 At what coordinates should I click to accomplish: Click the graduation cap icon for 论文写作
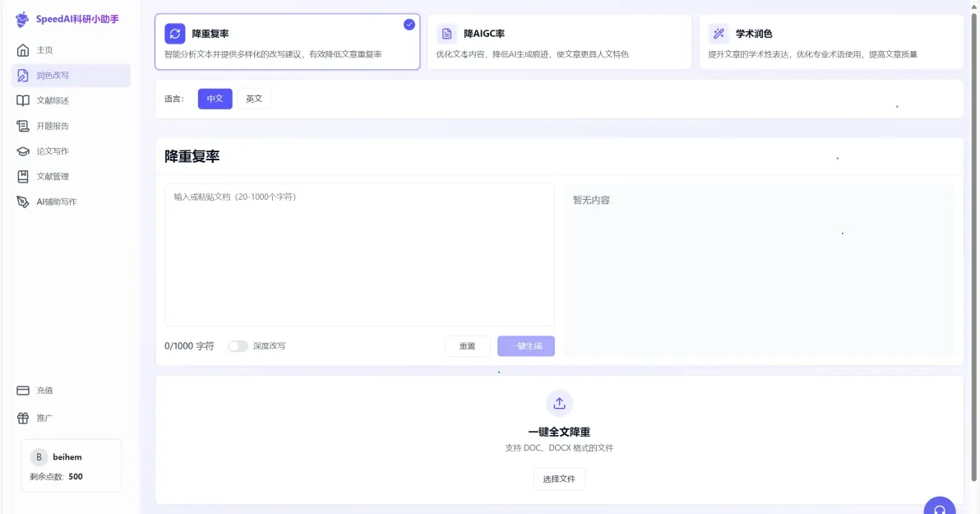click(x=23, y=151)
